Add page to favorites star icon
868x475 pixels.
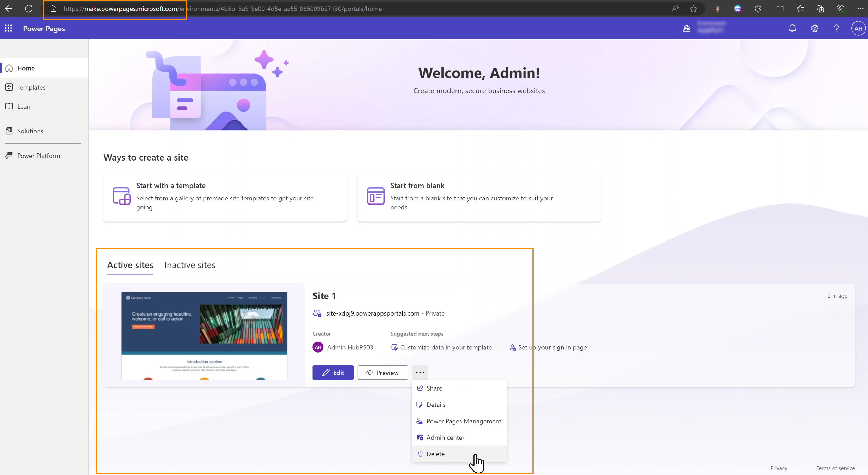click(693, 9)
